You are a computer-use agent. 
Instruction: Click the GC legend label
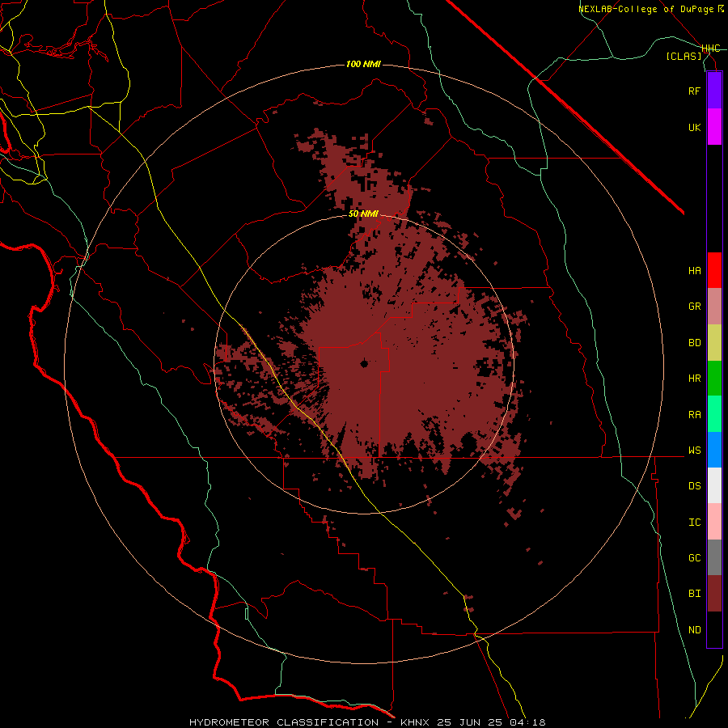[694, 558]
